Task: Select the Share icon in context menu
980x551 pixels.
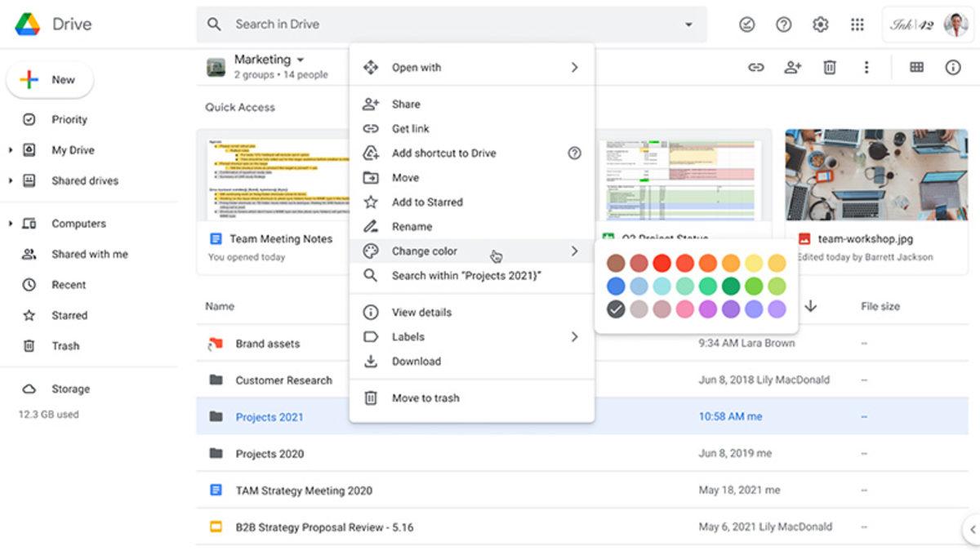Action: coord(372,104)
